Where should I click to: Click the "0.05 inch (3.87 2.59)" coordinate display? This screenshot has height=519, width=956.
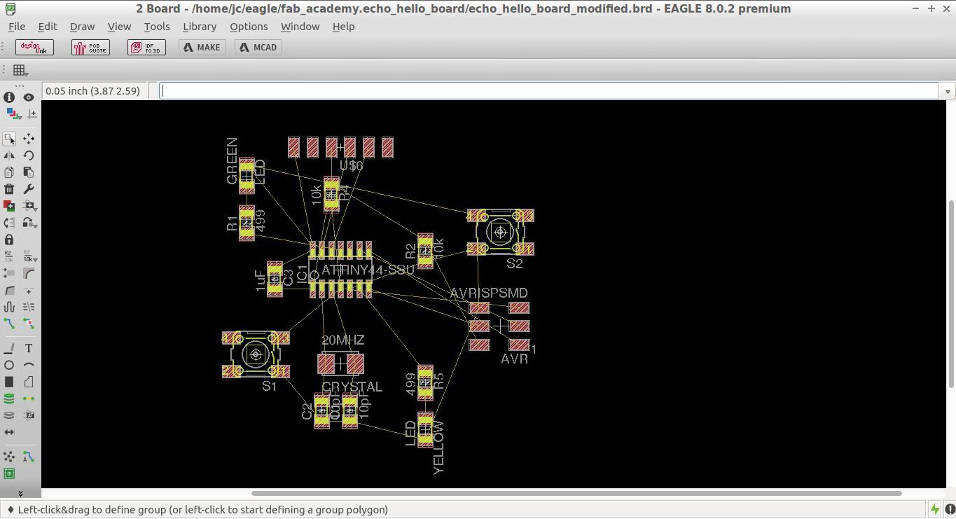coord(93,91)
